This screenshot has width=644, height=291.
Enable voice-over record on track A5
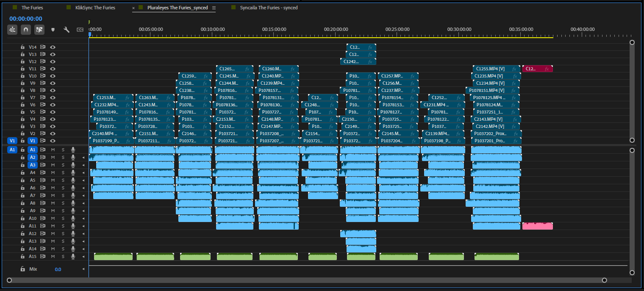point(73,180)
